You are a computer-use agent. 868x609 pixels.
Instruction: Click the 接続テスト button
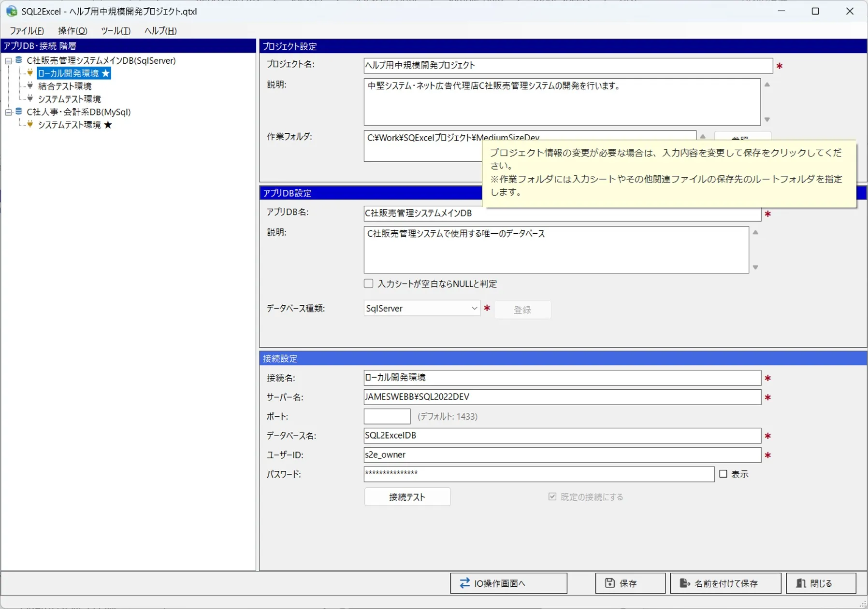coord(407,497)
